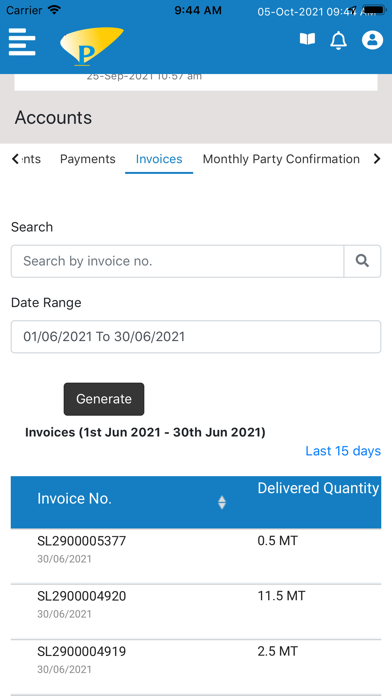Select invoice SL2900004919
This screenshot has height=696, width=392.
(x=82, y=652)
